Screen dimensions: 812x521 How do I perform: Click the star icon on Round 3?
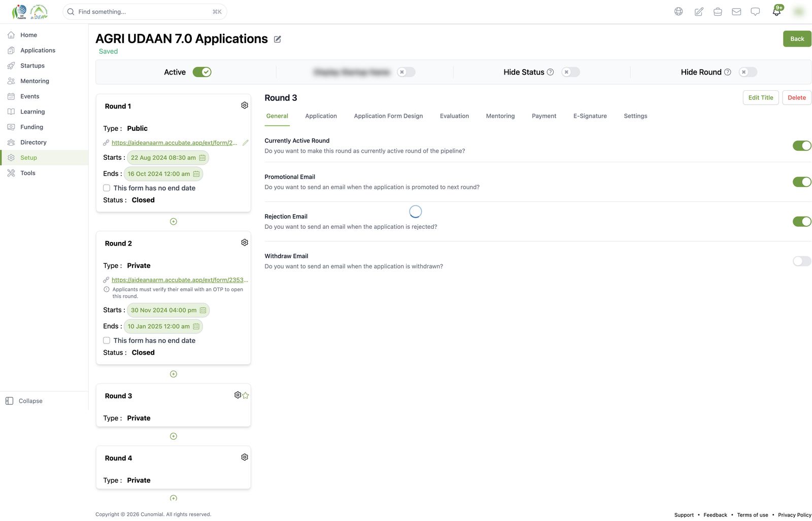click(246, 395)
